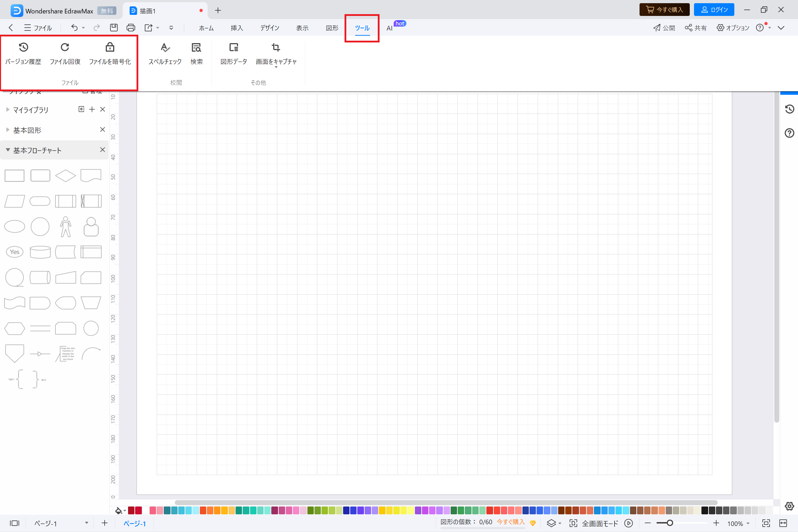Viewport: 798px width, 532px height.
Task: Click the buy now button
Action: (664, 10)
